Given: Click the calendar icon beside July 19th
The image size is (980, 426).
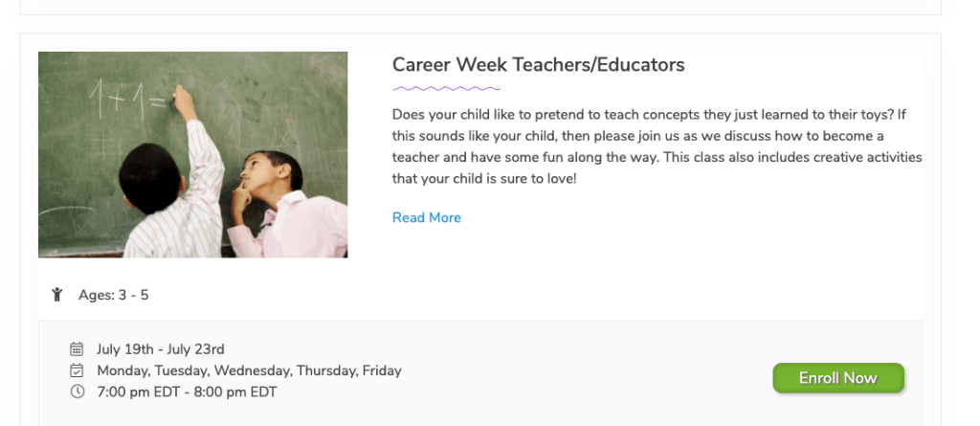Looking at the screenshot, I should point(78,349).
